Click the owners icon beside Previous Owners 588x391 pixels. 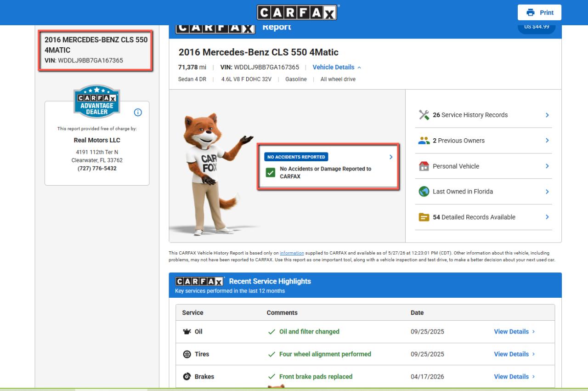click(x=424, y=141)
